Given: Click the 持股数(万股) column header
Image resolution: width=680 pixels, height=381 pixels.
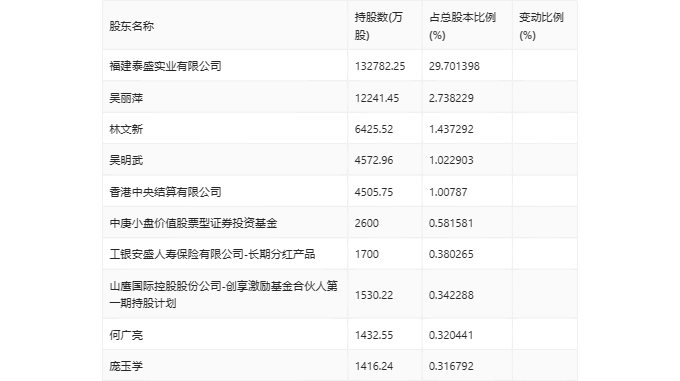Looking at the screenshot, I should click(x=379, y=26).
